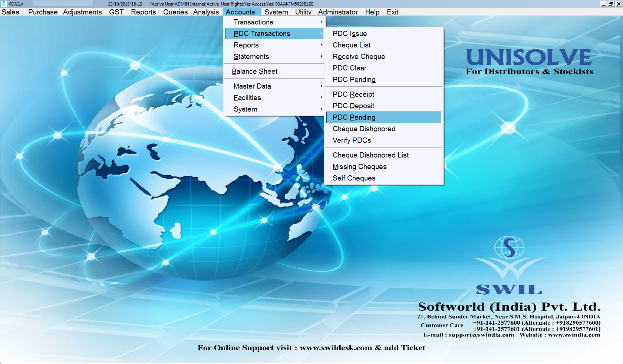
Task: Select PDC Pending just below PDC Clear
Action: pos(384,80)
